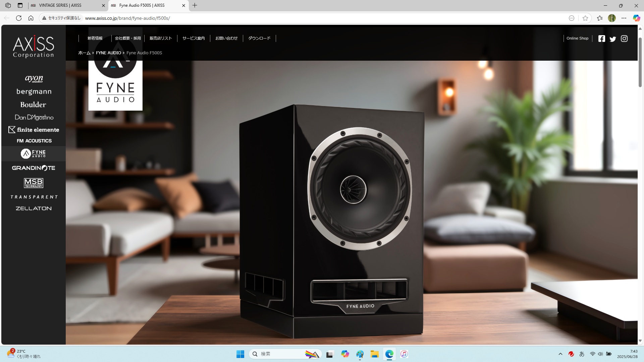Image resolution: width=644 pixels, height=362 pixels.
Task: Open the MSB Technology brand logo
Action: [x=34, y=183]
